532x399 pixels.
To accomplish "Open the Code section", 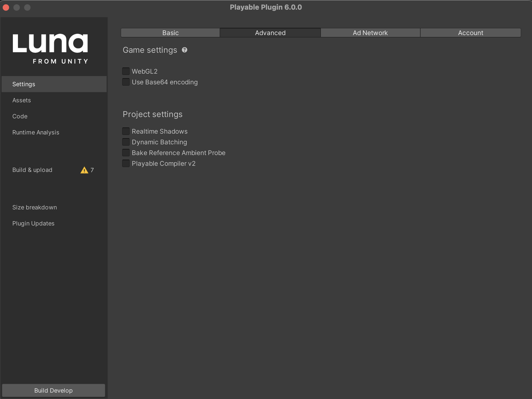I will [54, 116].
